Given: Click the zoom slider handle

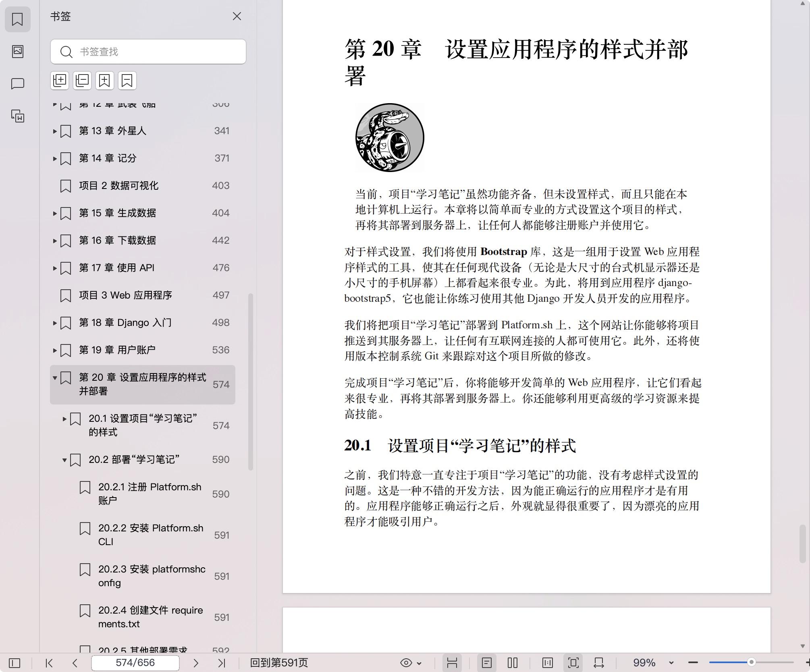Looking at the screenshot, I should point(751,662).
